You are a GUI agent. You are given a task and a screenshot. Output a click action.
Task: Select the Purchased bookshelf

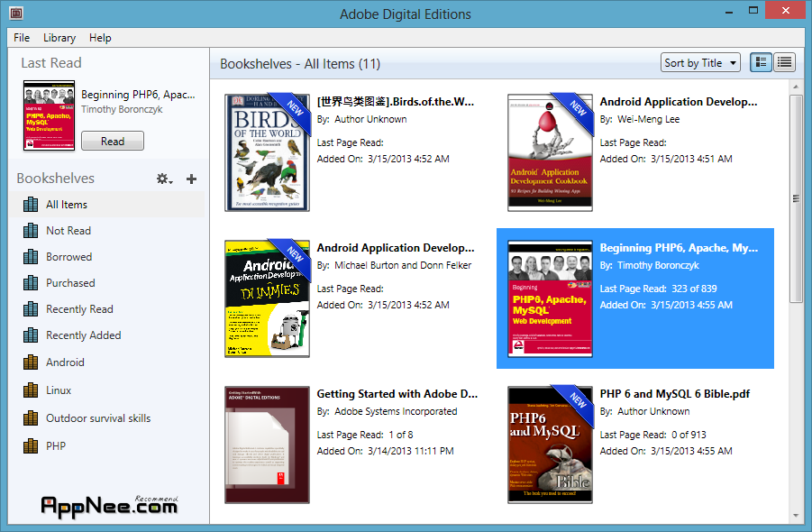[106, 283]
